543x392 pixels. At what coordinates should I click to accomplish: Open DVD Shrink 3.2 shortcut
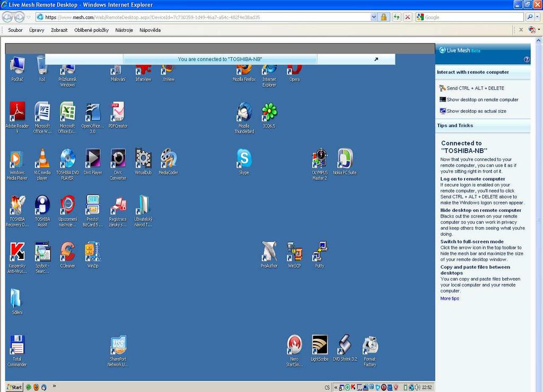click(x=345, y=349)
